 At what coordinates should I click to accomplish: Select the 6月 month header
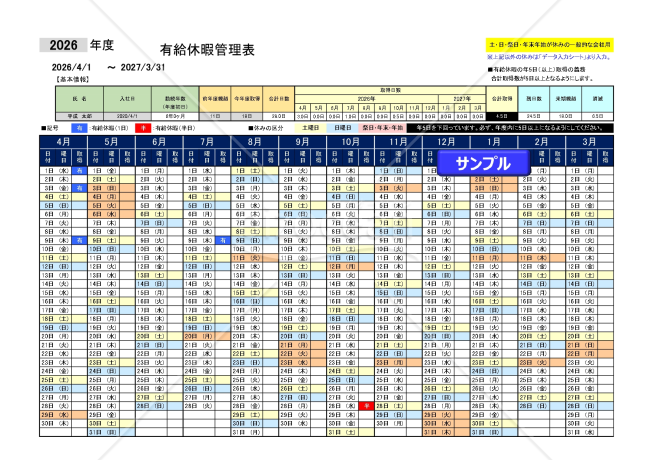point(159,142)
